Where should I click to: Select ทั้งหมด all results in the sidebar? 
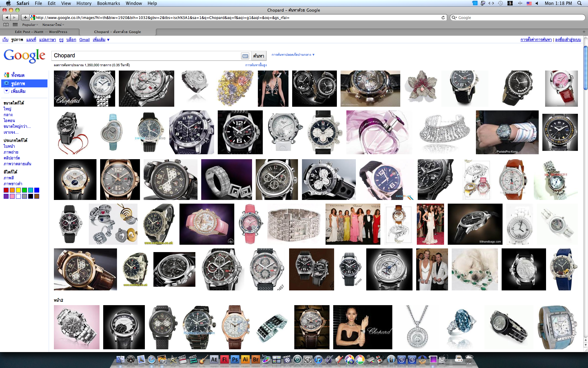click(x=18, y=75)
